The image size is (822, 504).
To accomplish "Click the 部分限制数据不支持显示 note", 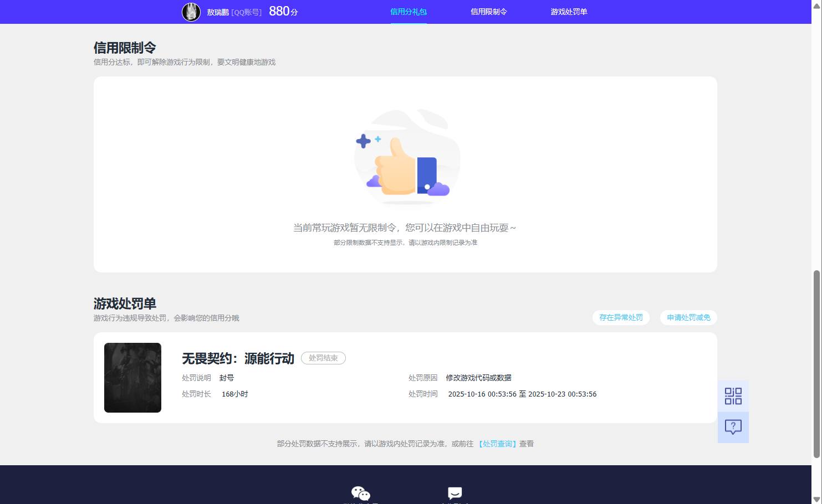I will pyautogui.click(x=405, y=243).
